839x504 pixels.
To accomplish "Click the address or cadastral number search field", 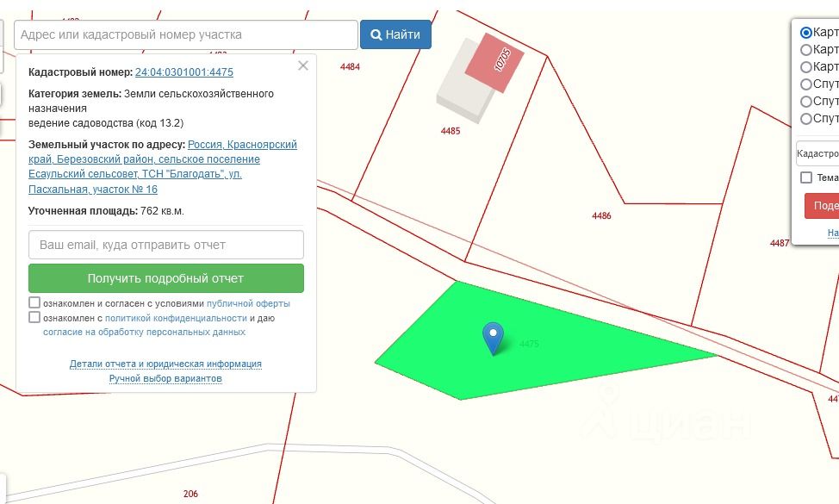I will 186,34.
